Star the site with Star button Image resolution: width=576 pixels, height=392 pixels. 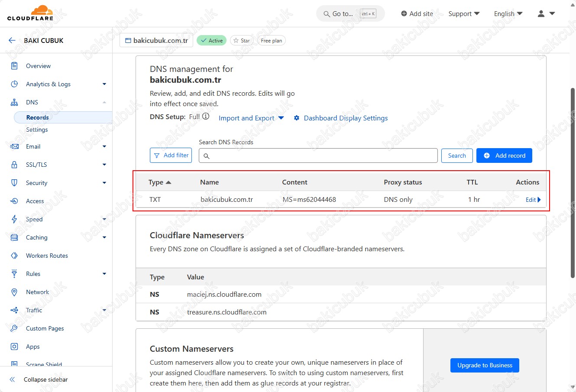[x=242, y=40]
